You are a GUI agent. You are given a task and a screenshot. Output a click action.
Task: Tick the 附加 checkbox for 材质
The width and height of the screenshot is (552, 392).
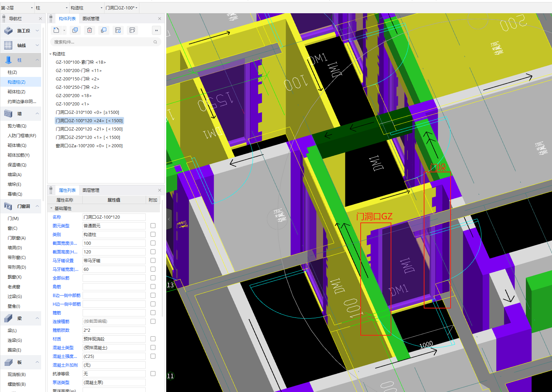pos(153,339)
